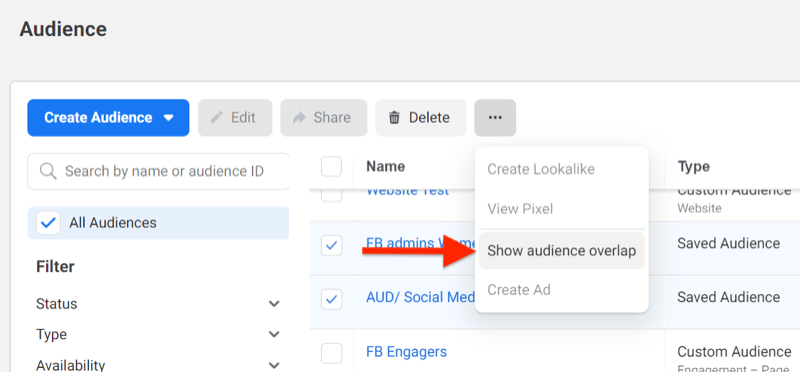Click the search by name field
Screen dimensions: 800x372
158,171
